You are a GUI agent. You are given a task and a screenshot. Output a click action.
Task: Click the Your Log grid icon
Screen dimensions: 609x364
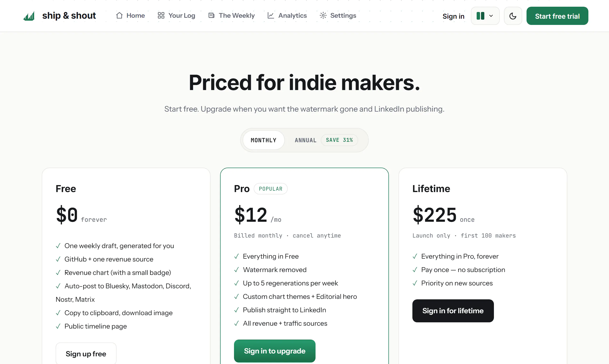[161, 16]
